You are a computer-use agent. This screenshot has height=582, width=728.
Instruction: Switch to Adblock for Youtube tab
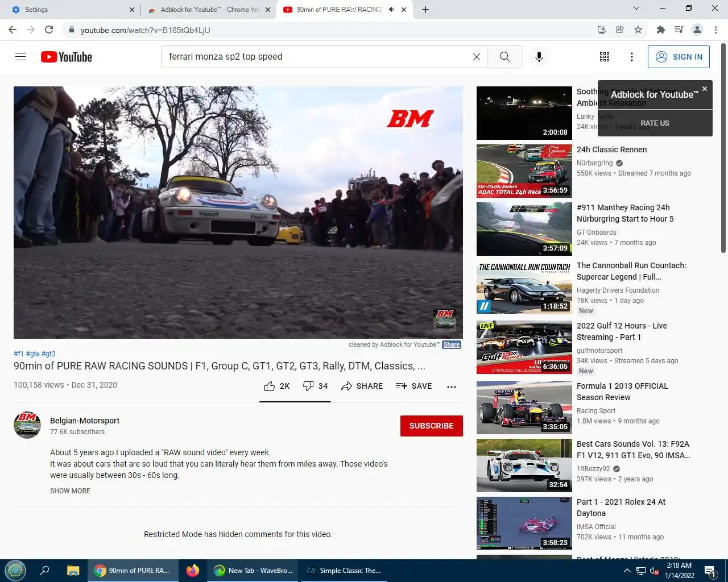point(209,10)
